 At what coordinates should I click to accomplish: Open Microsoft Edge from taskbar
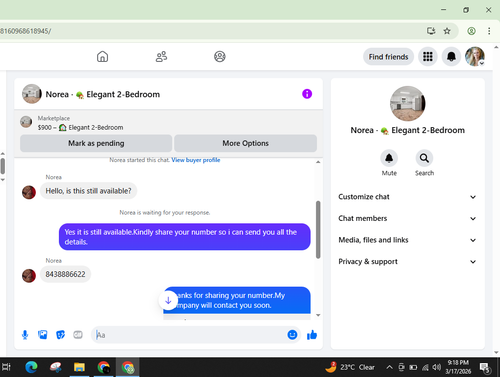[31, 367]
